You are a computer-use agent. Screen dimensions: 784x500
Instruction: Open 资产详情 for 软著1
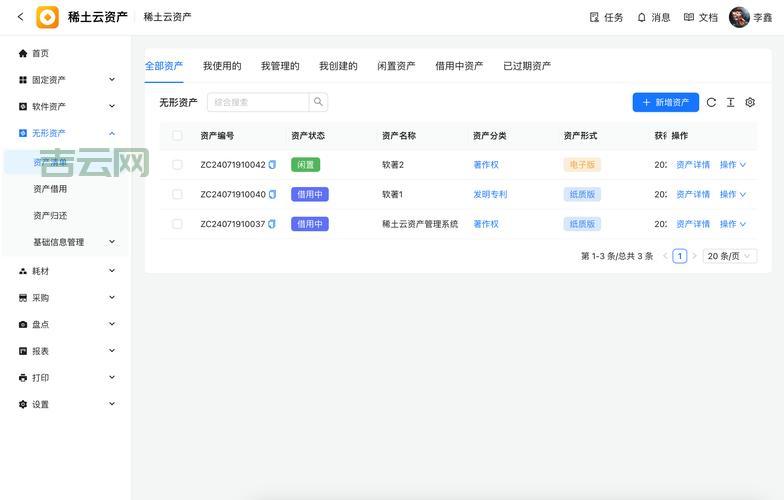[x=693, y=194]
